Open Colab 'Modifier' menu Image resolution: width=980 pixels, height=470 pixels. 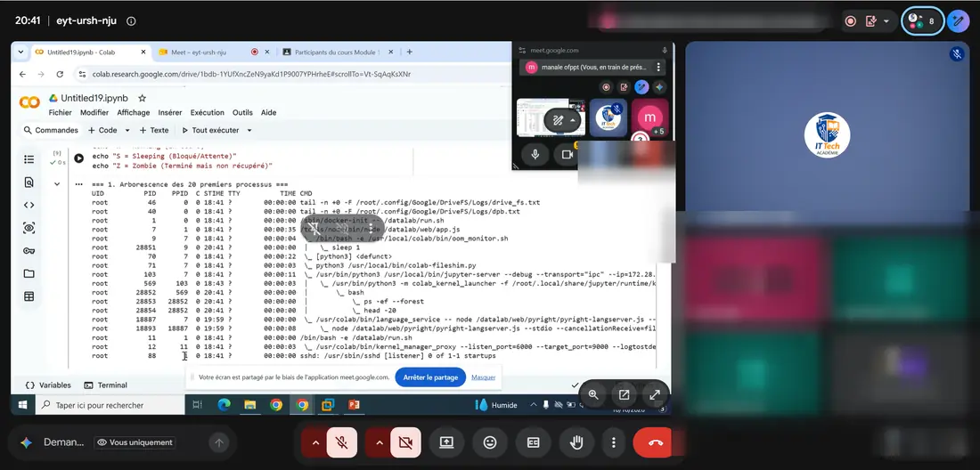[94, 112]
